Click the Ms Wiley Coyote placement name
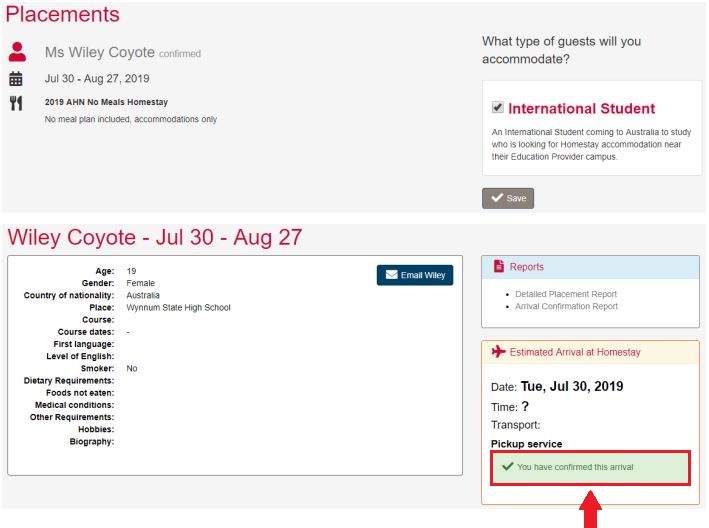709x528 pixels. tap(99, 52)
